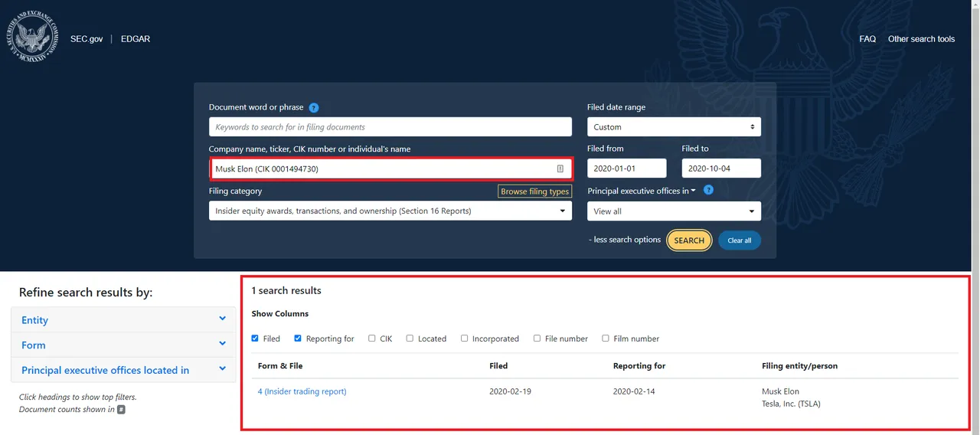Expand Principal executive offices located in filter
This screenshot has width=980, height=435.
pyautogui.click(x=123, y=370)
